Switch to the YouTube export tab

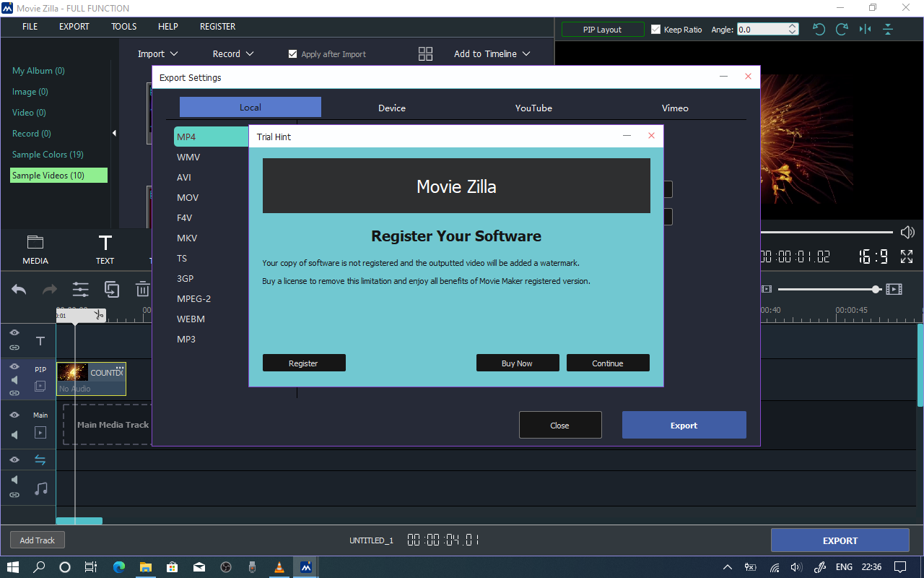tap(533, 108)
